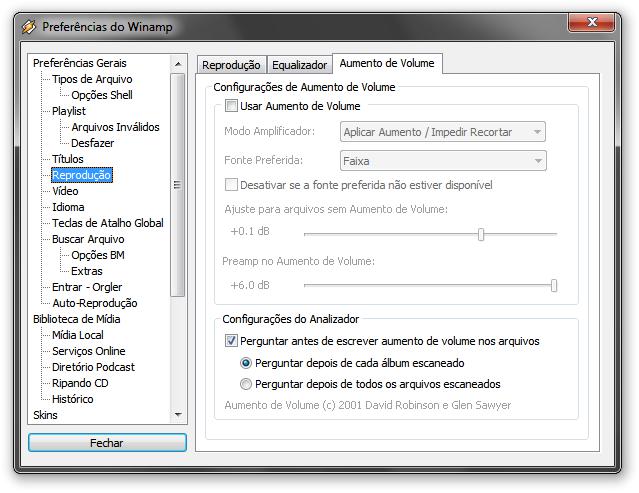Open Diretório Podcast tree item
The image size is (639, 493).
pyautogui.click(x=93, y=367)
